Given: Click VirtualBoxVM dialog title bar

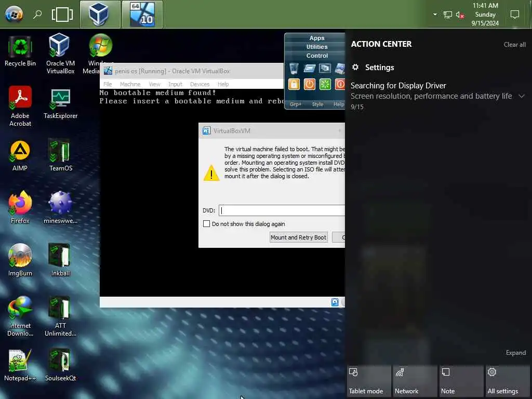Looking at the screenshot, I should pos(271,130).
